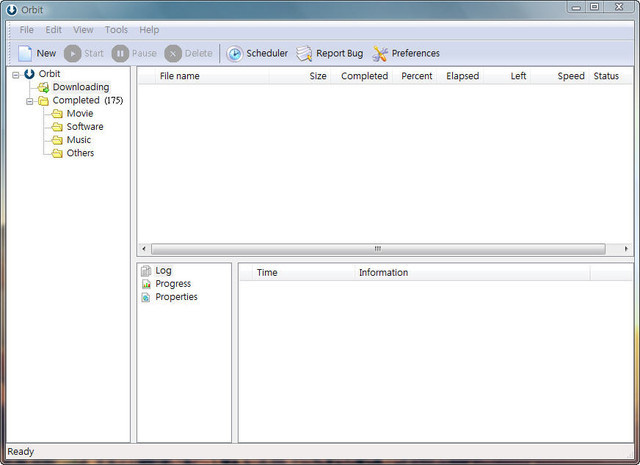Click the Pause toolbar icon
Screen dimensions: 640x465
tap(120, 53)
